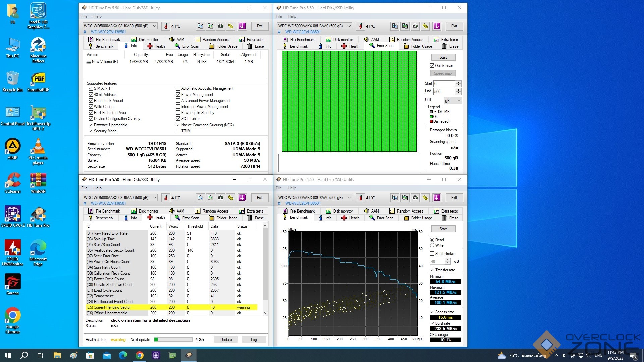Click the thermometer temperature icon in bottom-right window
Viewport: 644px width, 362px height.
pos(360,198)
